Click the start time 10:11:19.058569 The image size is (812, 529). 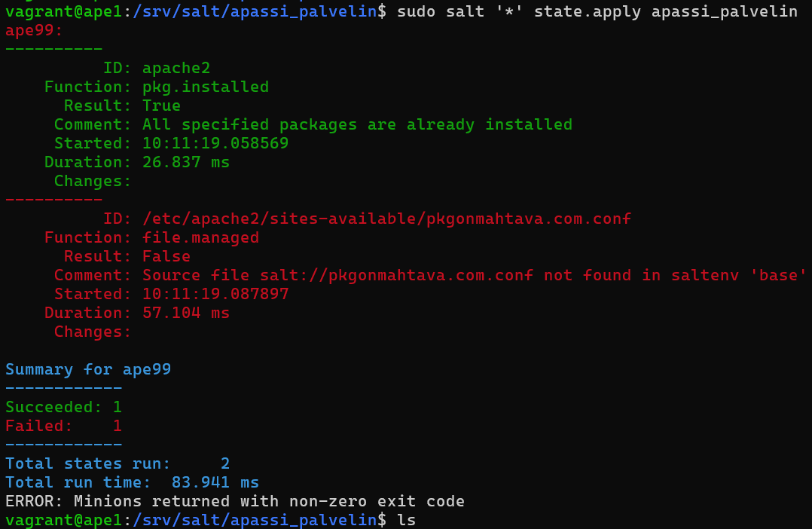pos(215,143)
